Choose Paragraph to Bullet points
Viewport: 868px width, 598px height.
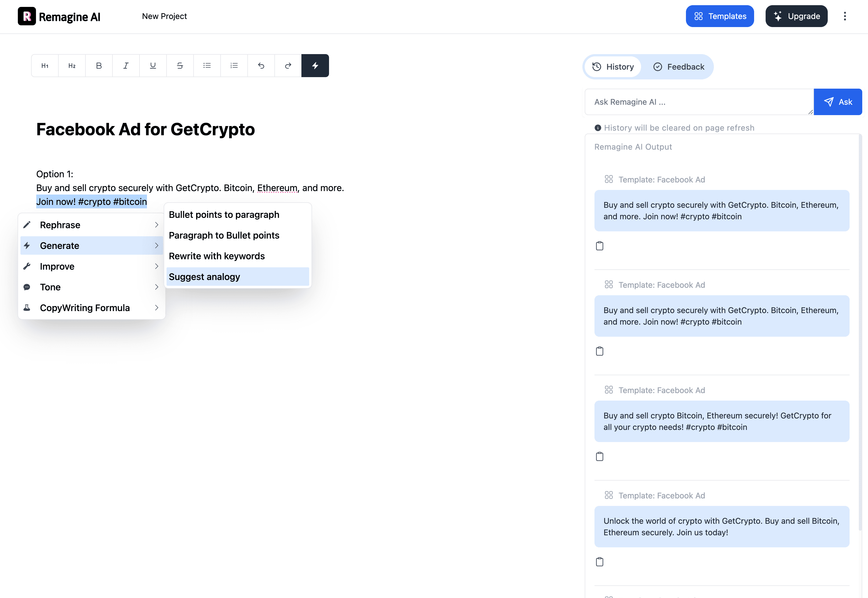click(238, 235)
